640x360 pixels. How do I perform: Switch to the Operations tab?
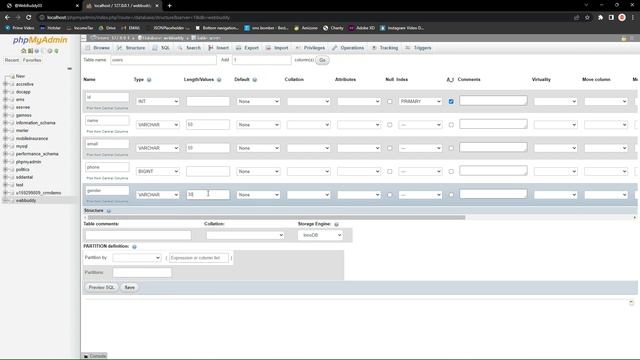click(348, 48)
